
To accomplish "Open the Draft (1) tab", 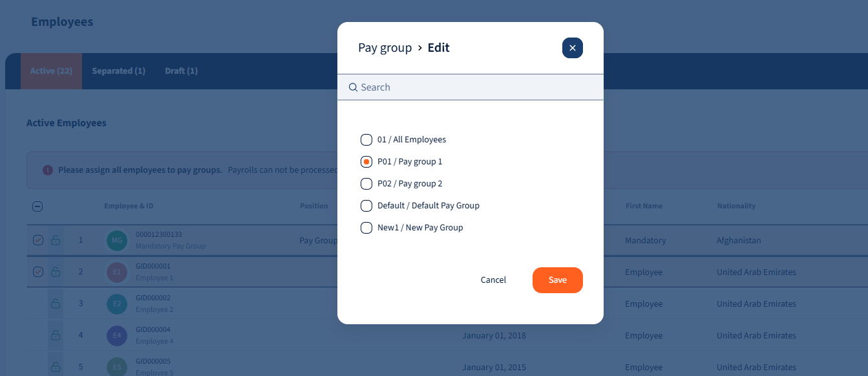I will pyautogui.click(x=181, y=71).
